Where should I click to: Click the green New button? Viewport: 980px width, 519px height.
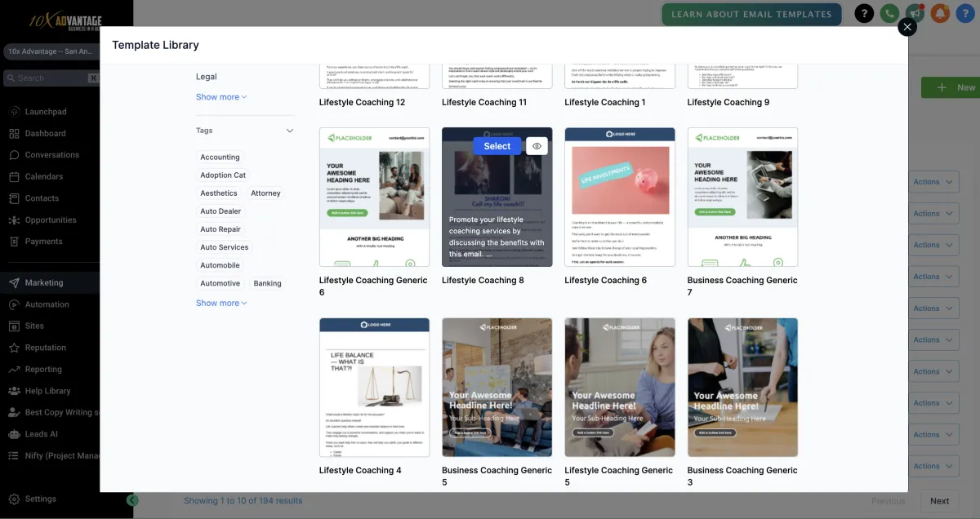[952, 87]
